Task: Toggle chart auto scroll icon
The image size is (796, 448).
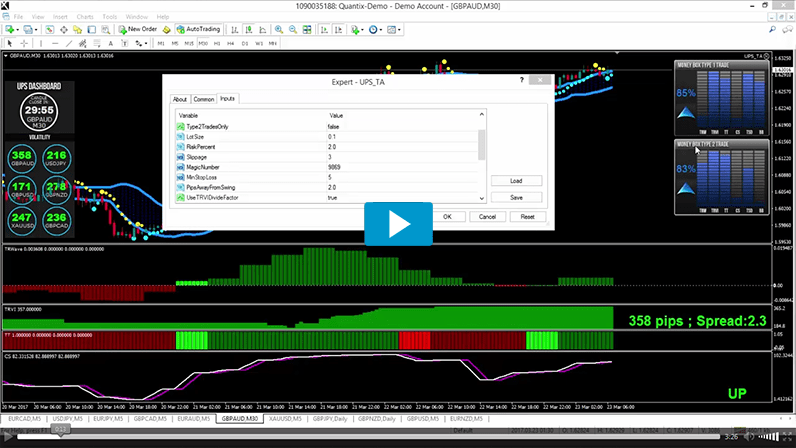Action: (x=324, y=30)
